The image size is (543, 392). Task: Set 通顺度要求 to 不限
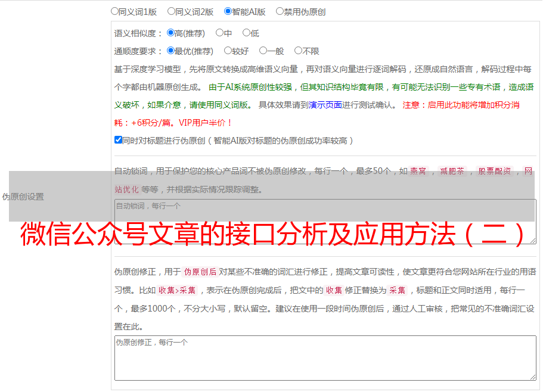pyautogui.click(x=298, y=51)
